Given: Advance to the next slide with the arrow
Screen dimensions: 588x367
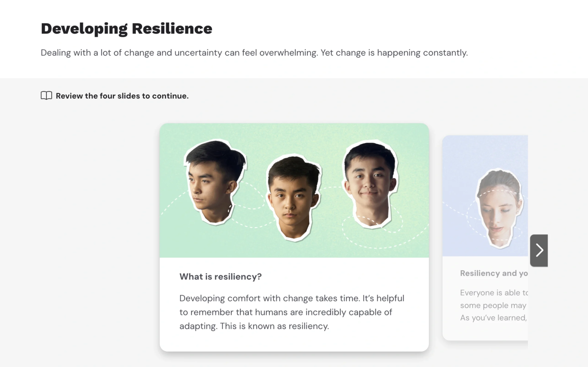Looking at the screenshot, I should click(x=539, y=250).
